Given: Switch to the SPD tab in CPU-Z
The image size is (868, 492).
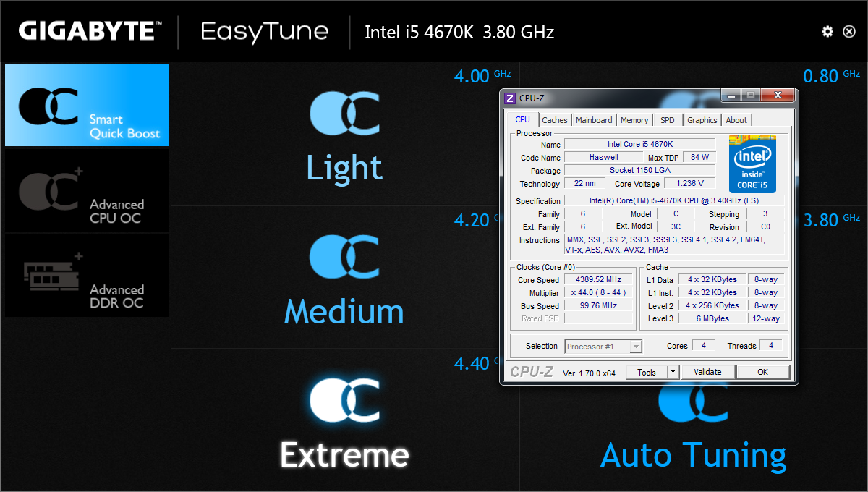Looking at the screenshot, I should [668, 120].
